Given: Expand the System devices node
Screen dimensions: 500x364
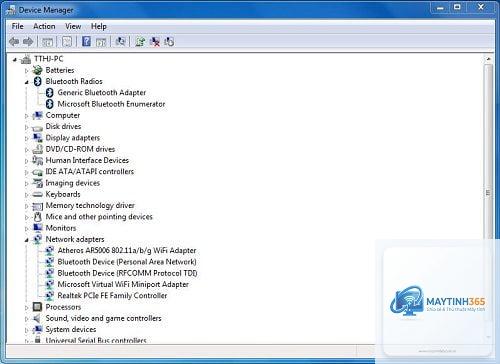Looking at the screenshot, I should tap(27, 330).
